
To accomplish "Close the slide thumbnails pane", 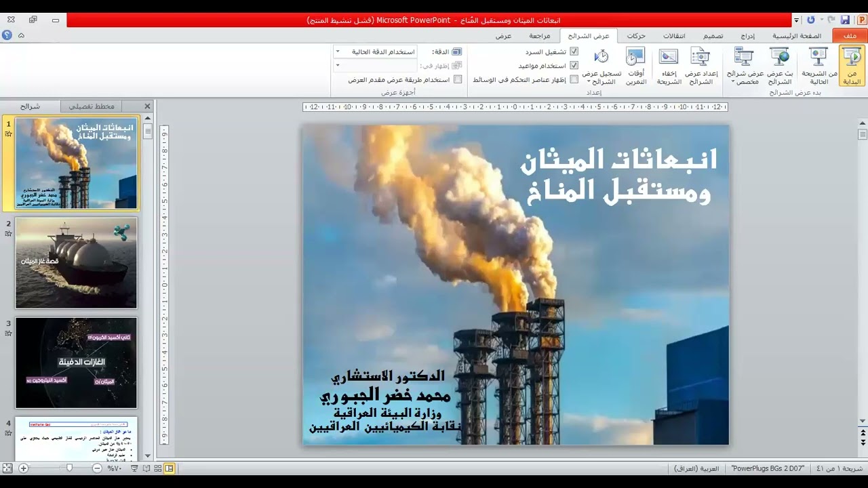I will (147, 106).
